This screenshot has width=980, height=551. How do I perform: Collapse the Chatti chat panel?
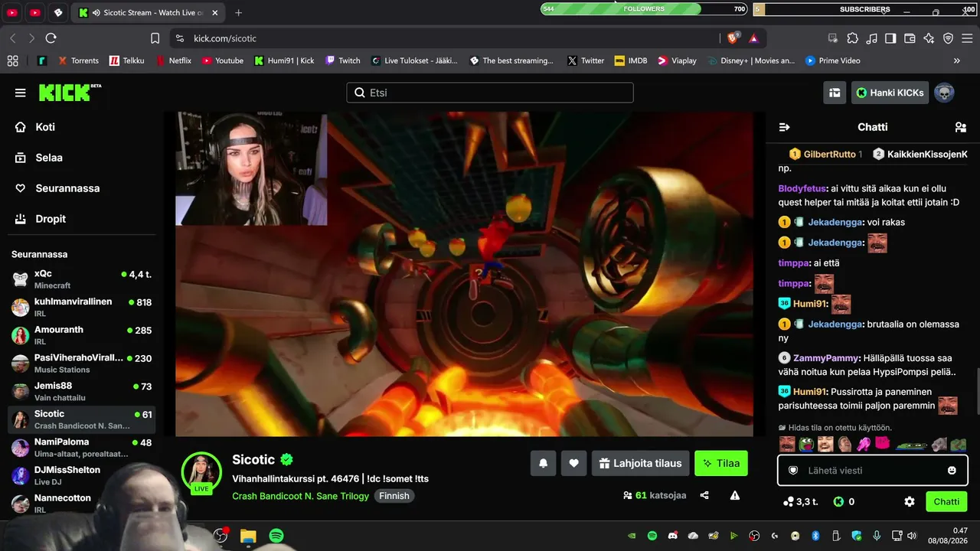(x=784, y=127)
